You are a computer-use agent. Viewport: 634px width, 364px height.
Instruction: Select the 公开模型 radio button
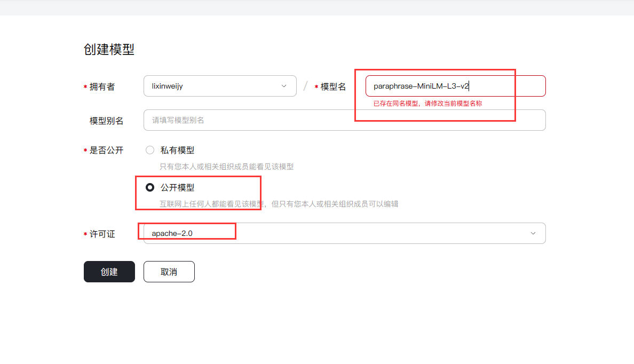pos(150,187)
